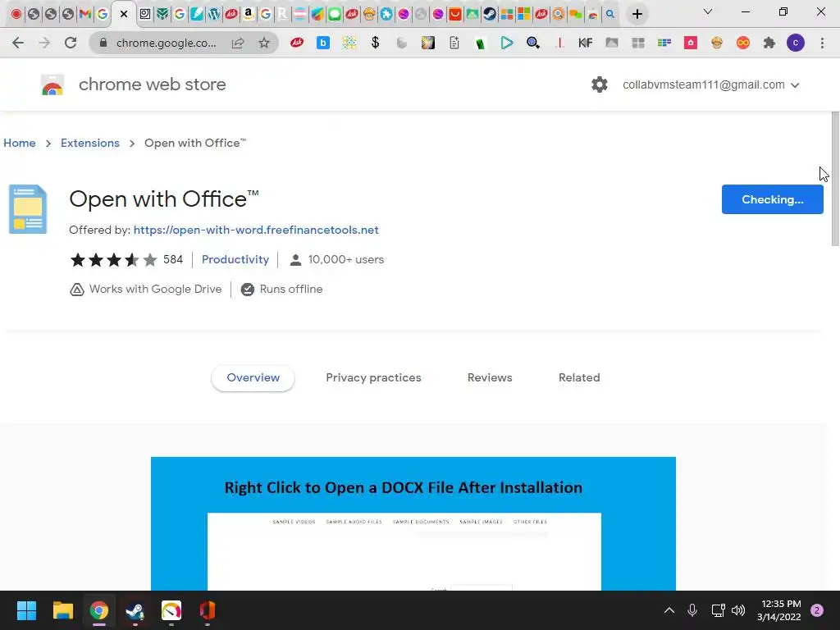The width and height of the screenshot is (840, 630).
Task: Close the current Chrome Web Store tab
Action: coord(124,15)
